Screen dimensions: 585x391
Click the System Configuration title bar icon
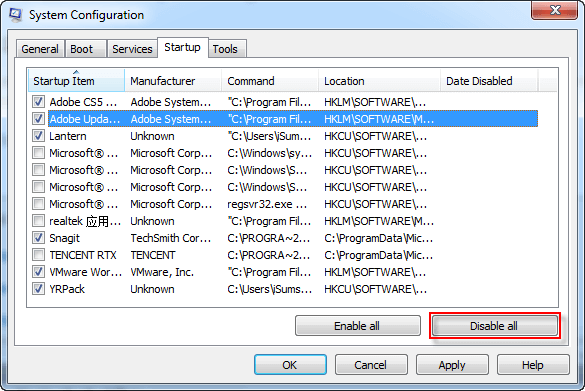click(x=15, y=15)
